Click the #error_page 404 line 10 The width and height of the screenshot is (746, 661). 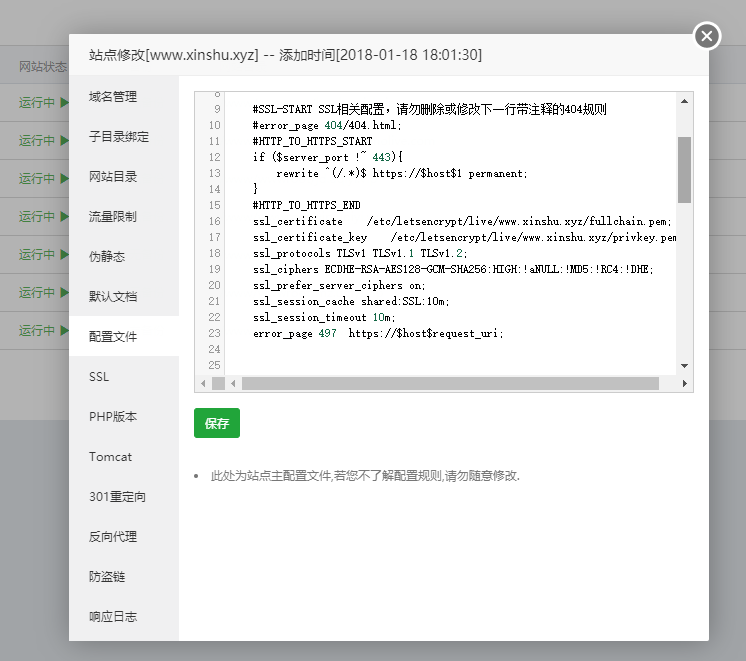pos(327,125)
